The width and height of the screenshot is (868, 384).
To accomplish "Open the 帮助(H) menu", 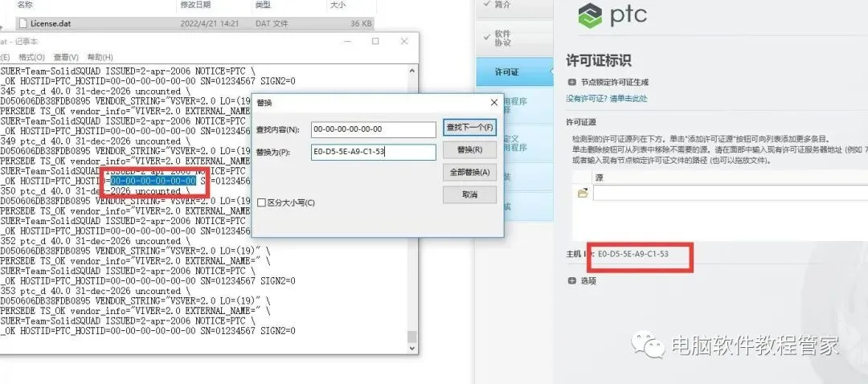I will pos(100,57).
